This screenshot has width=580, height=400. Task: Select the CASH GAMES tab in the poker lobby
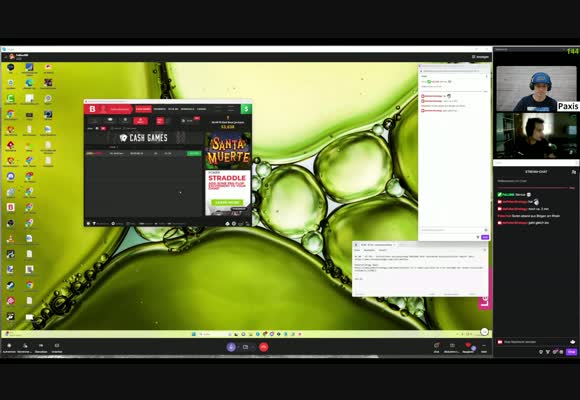pyautogui.click(x=143, y=109)
